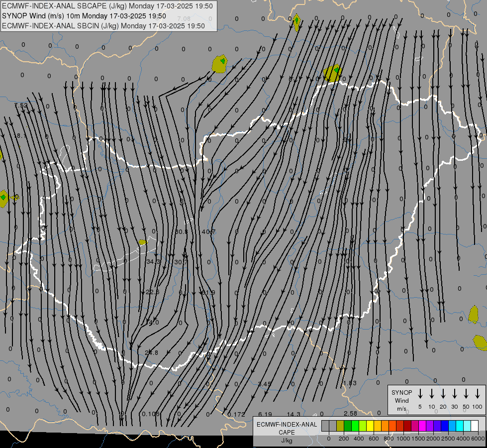The height and width of the screenshot is (448, 487).
Task: Click the 'ECMWF-INDEX-ANAL CAPE' legend label
Action: click(x=287, y=428)
